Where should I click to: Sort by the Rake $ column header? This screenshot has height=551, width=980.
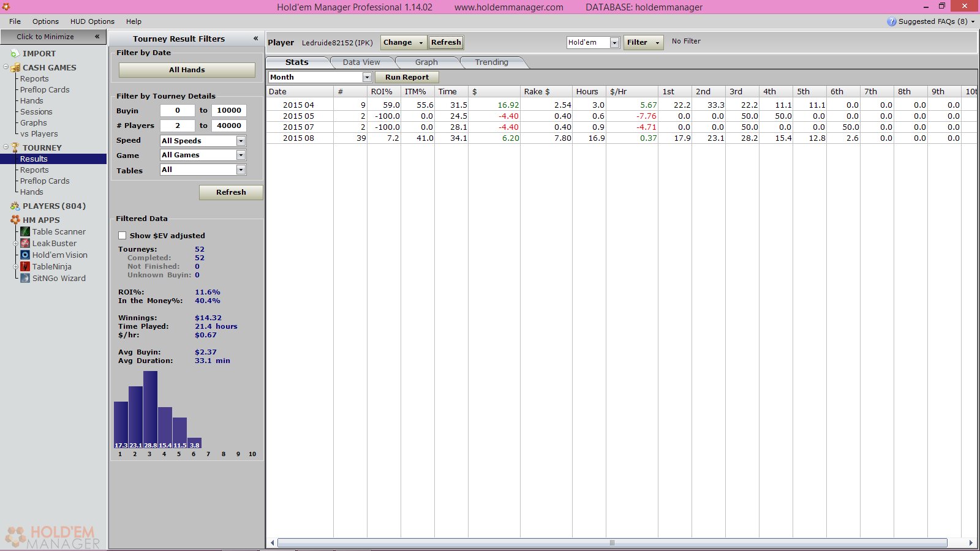click(x=546, y=92)
